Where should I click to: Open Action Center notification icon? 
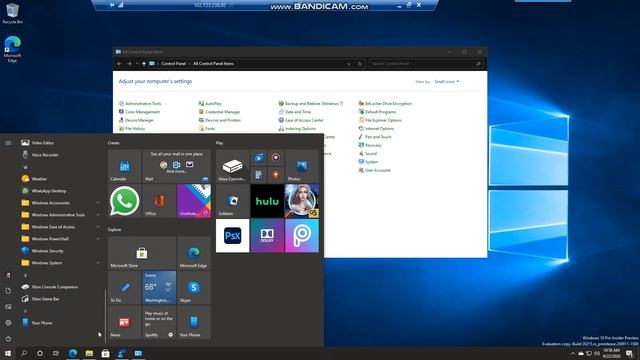coord(630,353)
